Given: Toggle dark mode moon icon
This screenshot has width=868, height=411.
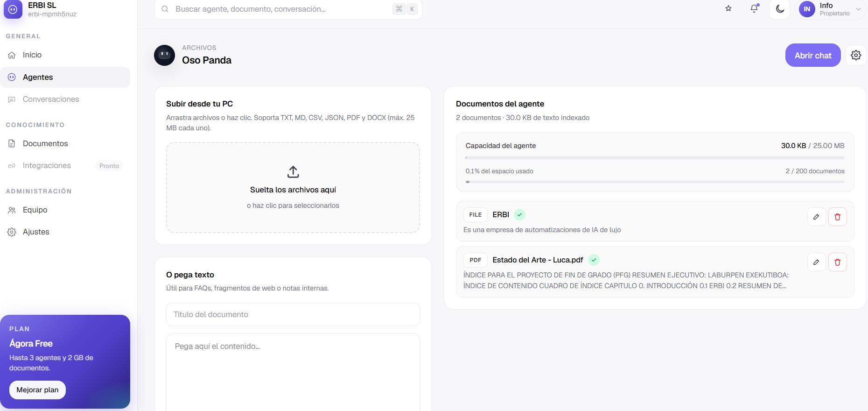Looking at the screenshot, I should (780, 9).
